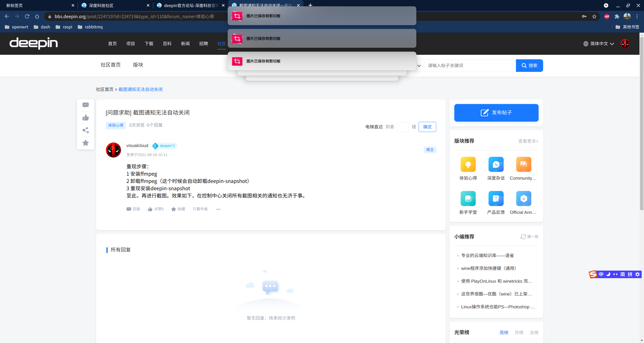Screen dimensions: 644x343
Task: Open the 体验心得 forum block icon
Action: [468, 164]
